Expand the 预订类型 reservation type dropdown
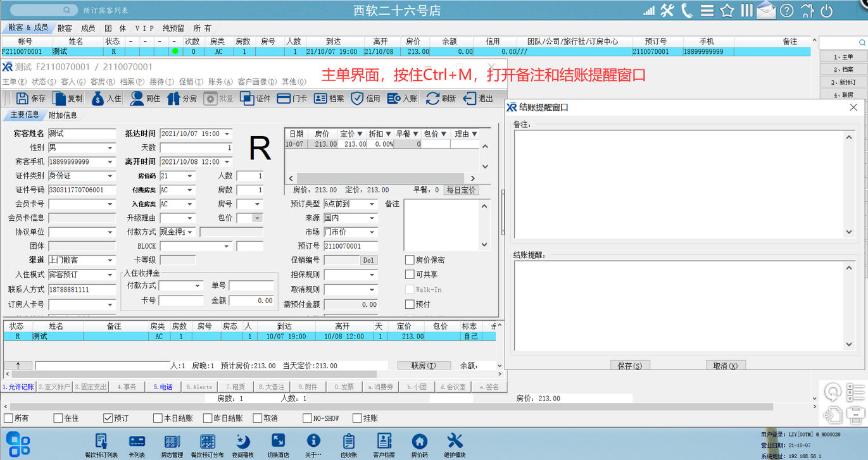The height and width of the screenshot is (460, 868). tap(372, 204)
